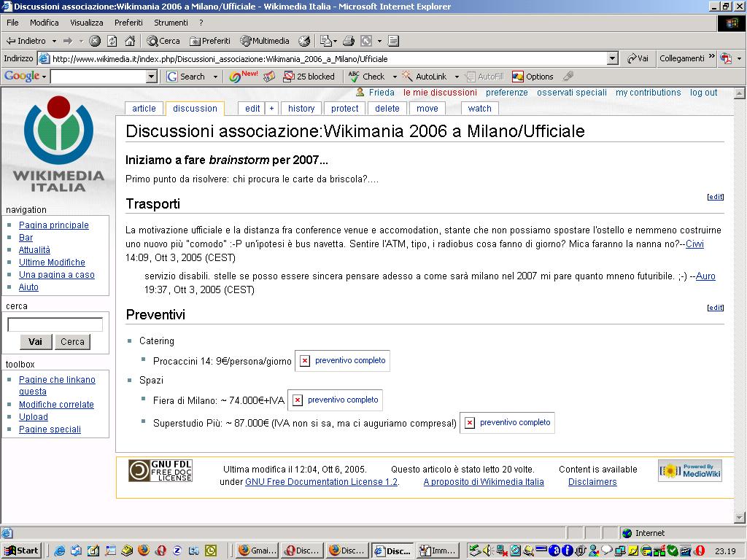
Task: Open the address bar URL dropdown
Action: click(612, 58)
